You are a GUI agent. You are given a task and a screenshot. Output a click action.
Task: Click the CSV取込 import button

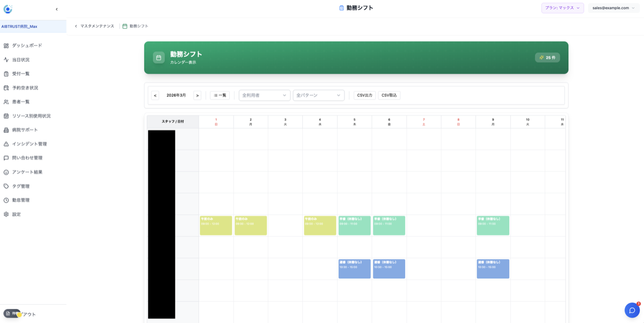coord(389,95)
